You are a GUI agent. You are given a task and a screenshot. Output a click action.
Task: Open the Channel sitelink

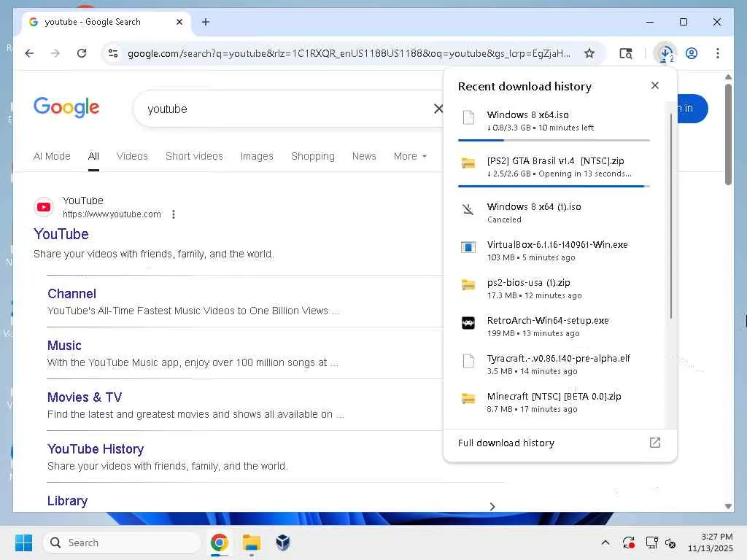point(71,294)
